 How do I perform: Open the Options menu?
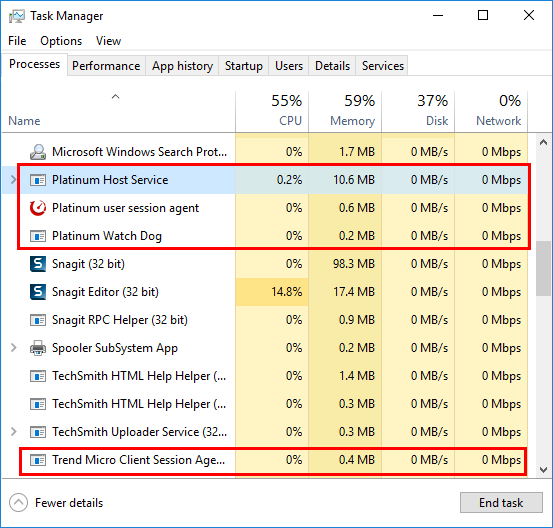coord(61,41)
